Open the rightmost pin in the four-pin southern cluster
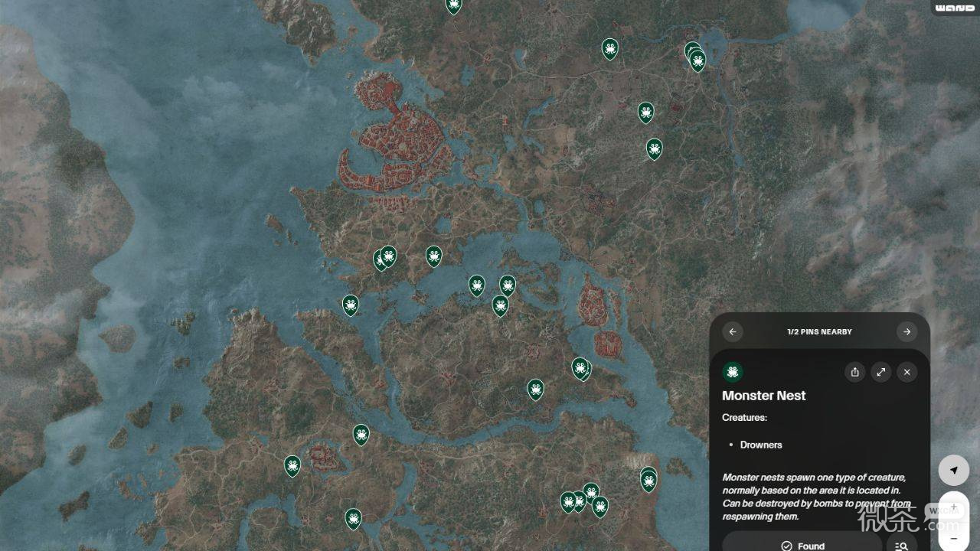Image resolution: width=980 pixels, height=551 pixels. tap(600, 506)
